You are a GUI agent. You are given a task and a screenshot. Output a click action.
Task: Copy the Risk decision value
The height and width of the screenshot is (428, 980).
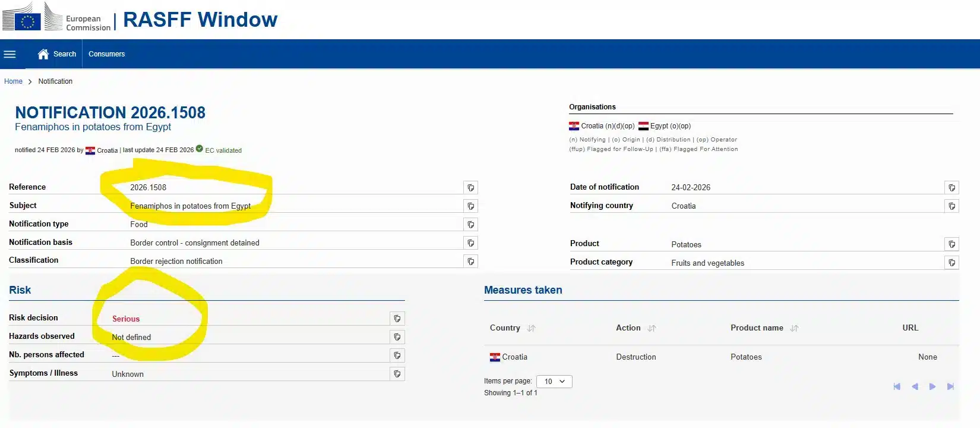click(397, 319)
